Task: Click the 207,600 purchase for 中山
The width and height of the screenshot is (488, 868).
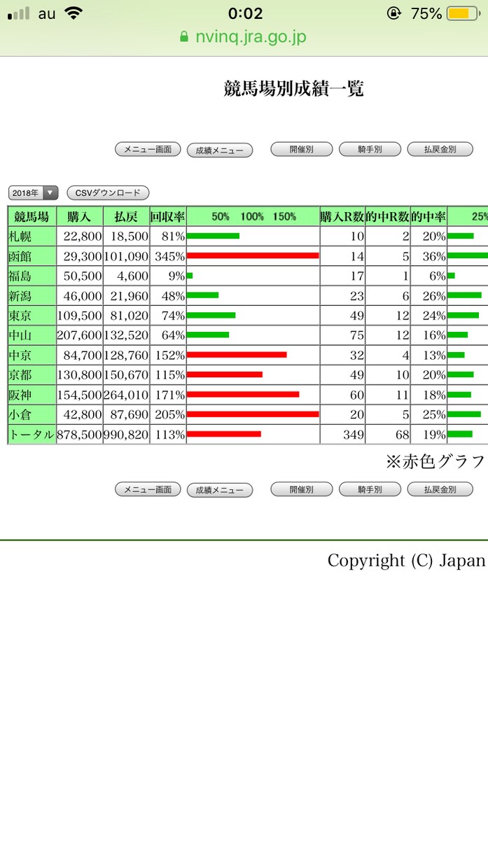Action: 80,335
